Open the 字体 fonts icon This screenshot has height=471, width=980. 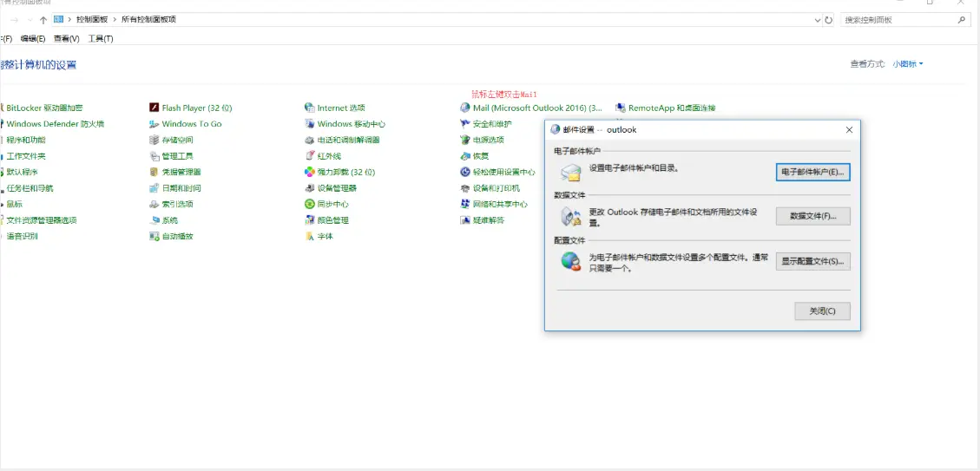309,236
